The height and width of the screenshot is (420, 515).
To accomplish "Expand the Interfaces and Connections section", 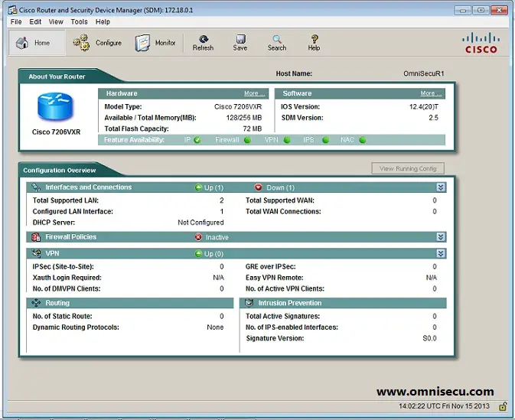I will tap(441, 187).
